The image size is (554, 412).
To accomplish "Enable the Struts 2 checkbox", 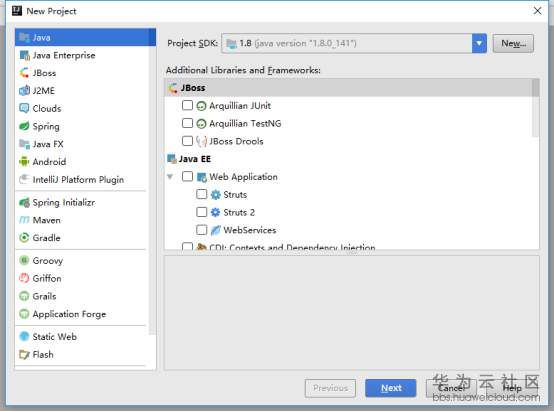I will click(201, 212).
